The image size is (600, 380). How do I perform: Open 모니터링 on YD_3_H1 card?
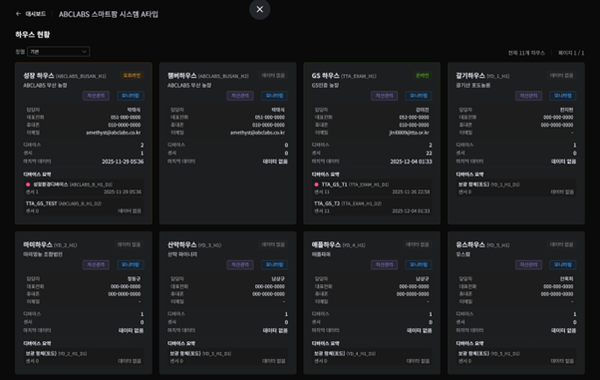click(275, 265)
